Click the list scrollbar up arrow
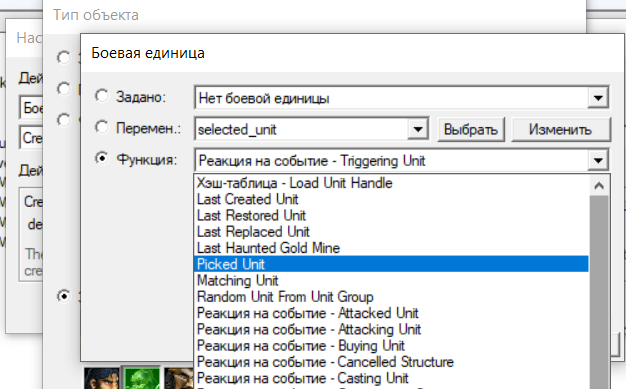This screenshot has height=389, width=626. click(598, 185)
